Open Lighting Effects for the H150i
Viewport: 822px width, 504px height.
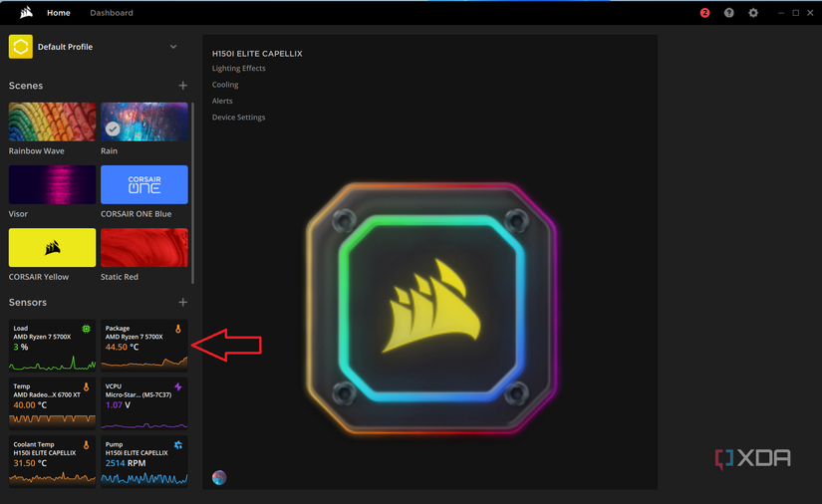coord(238,68)
